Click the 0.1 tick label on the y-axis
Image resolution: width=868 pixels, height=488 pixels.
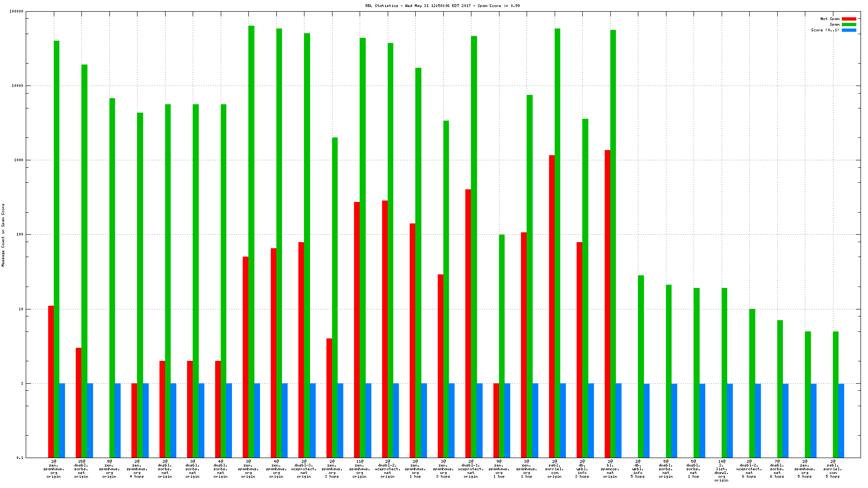pyautogui.click(x=20, y=458)
